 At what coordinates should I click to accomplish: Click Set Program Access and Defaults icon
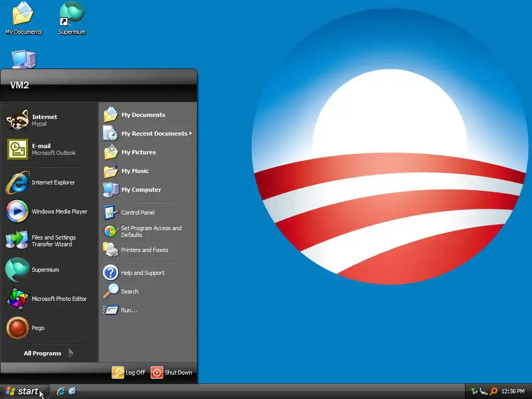pyautogui.click(x=111, y=231)
